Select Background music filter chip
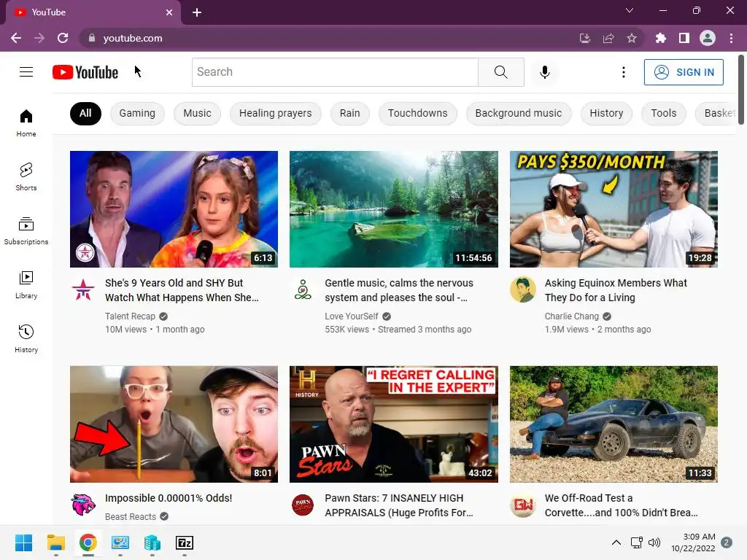Screen dimensions: 747x560 pos(519,113)
